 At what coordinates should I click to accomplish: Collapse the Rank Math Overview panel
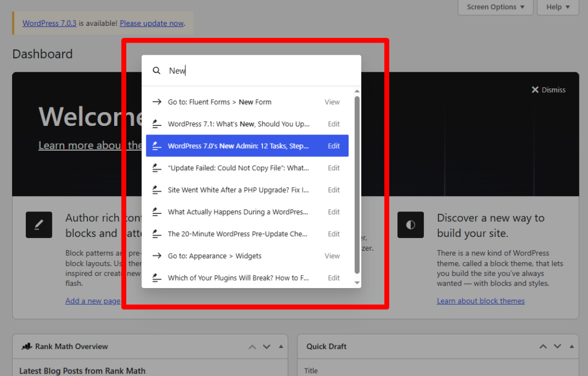281,347
